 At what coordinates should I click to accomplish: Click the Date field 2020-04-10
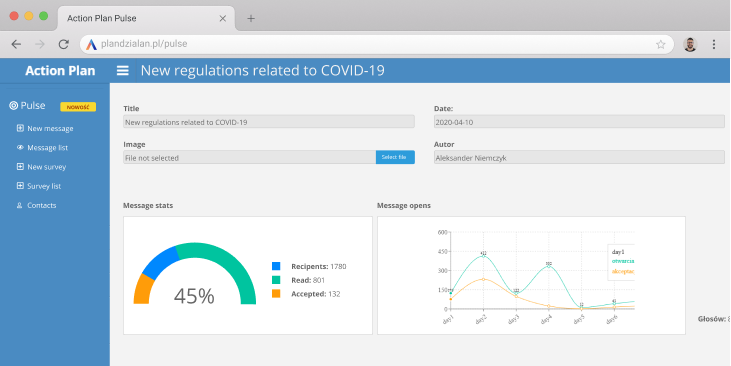point(579,122)
